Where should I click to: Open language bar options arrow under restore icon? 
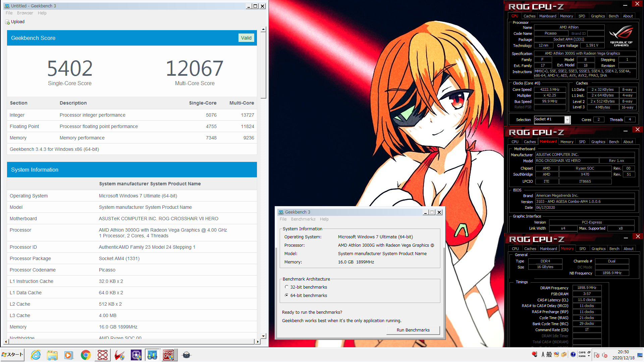coord(589,356)
